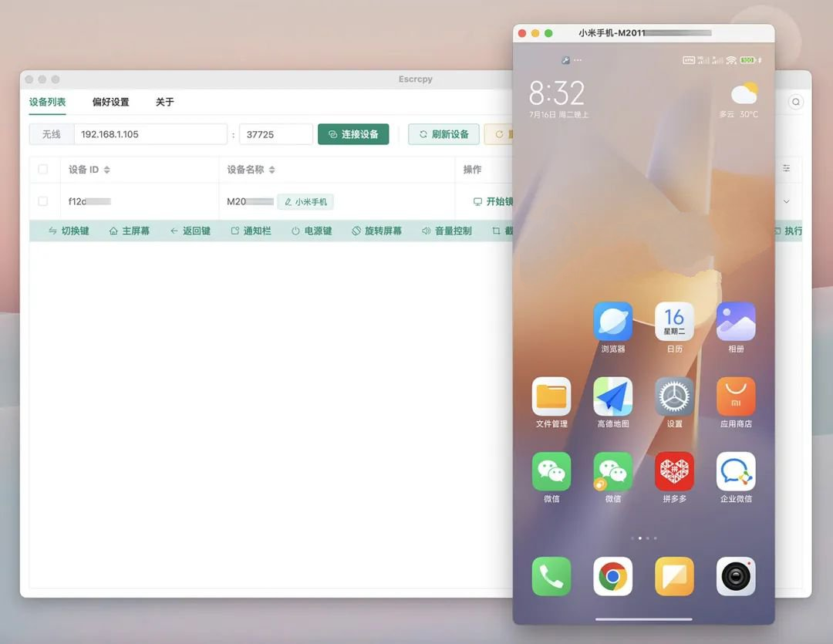Click the 连接设备 connect button

pos(353,134)
